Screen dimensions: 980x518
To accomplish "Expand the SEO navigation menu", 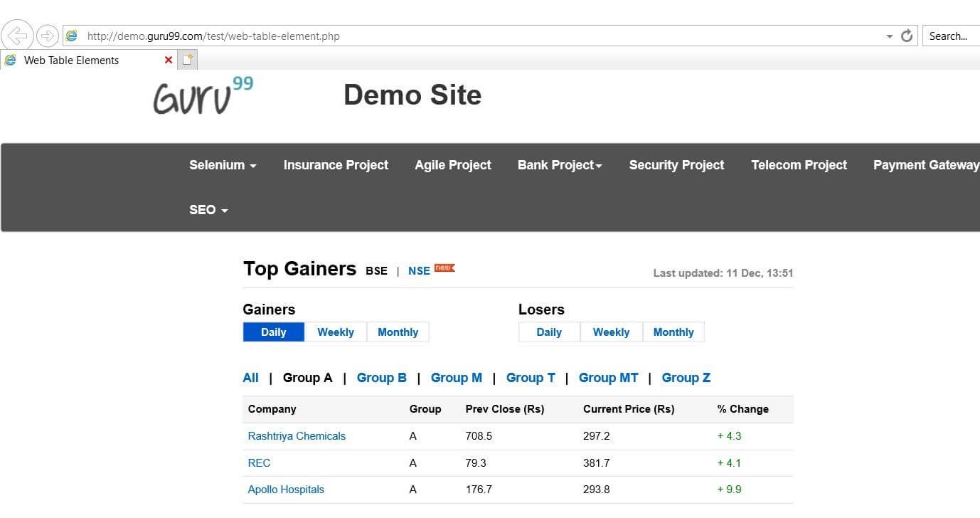I will 208,210.
